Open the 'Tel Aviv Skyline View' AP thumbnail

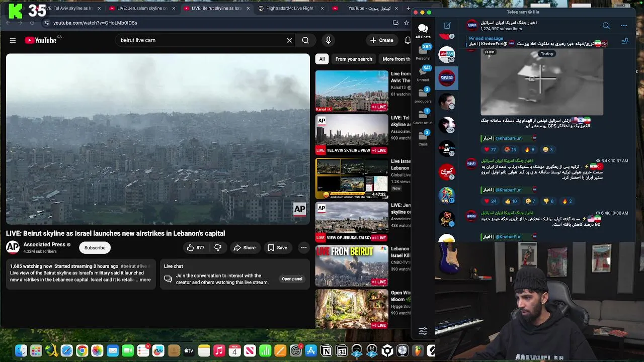pos(352,135)
